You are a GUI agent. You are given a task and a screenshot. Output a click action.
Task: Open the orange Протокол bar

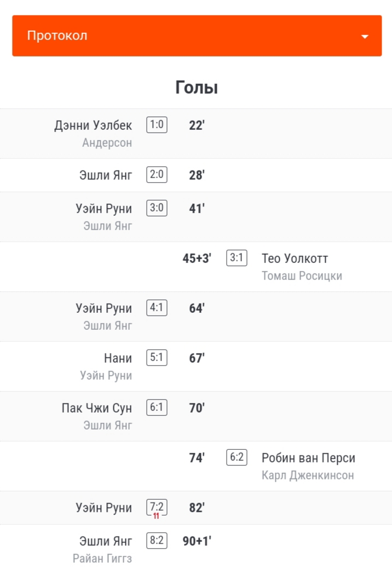tap(197, 36)
